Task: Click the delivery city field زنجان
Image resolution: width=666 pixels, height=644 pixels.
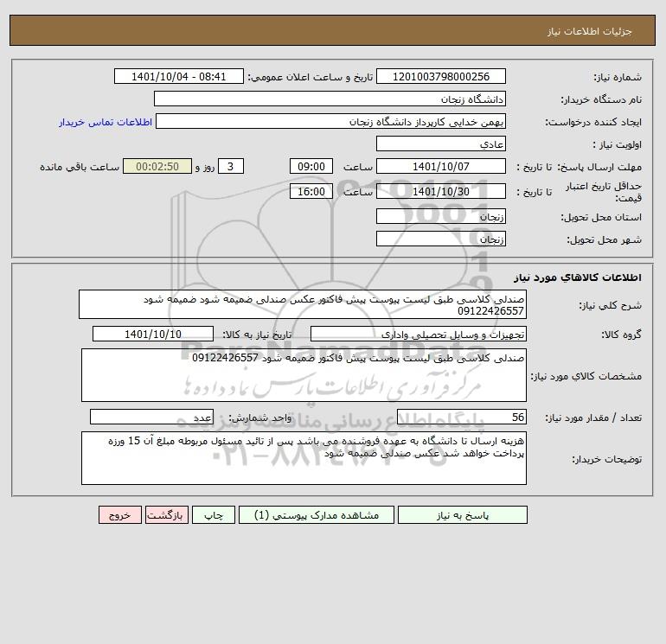Action: coord(441,239)
